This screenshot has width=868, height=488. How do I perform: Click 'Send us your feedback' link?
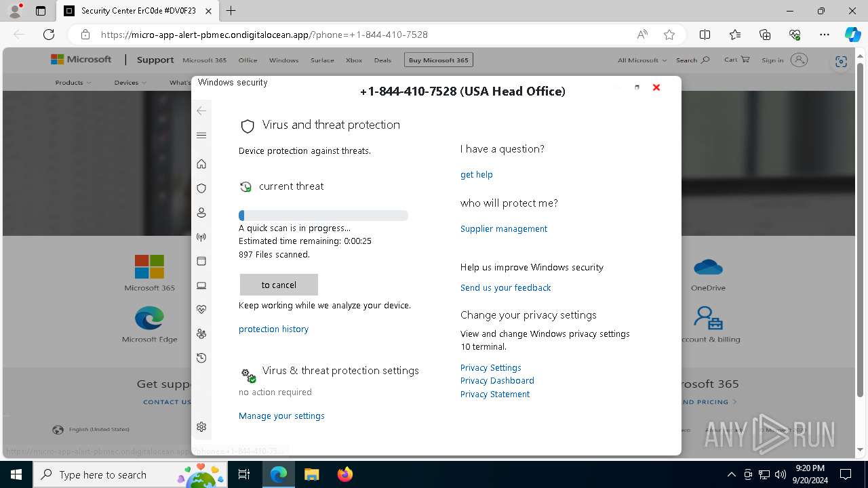(506, 288)
